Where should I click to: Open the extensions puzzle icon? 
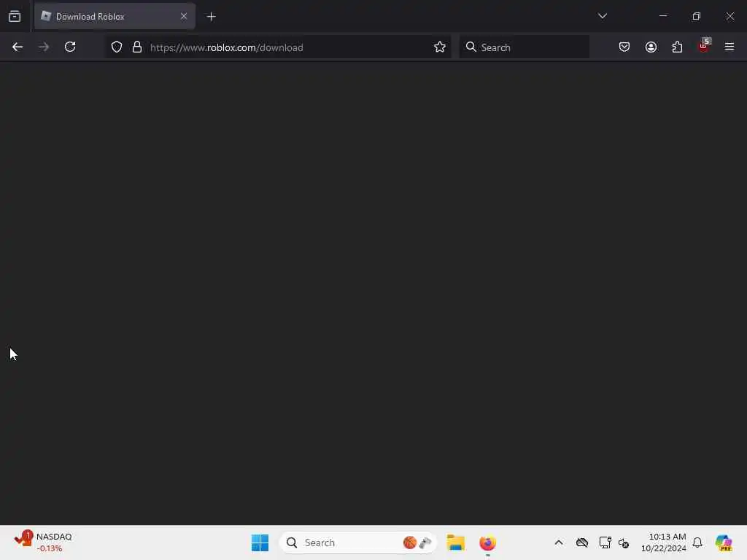tap(677, 47)
